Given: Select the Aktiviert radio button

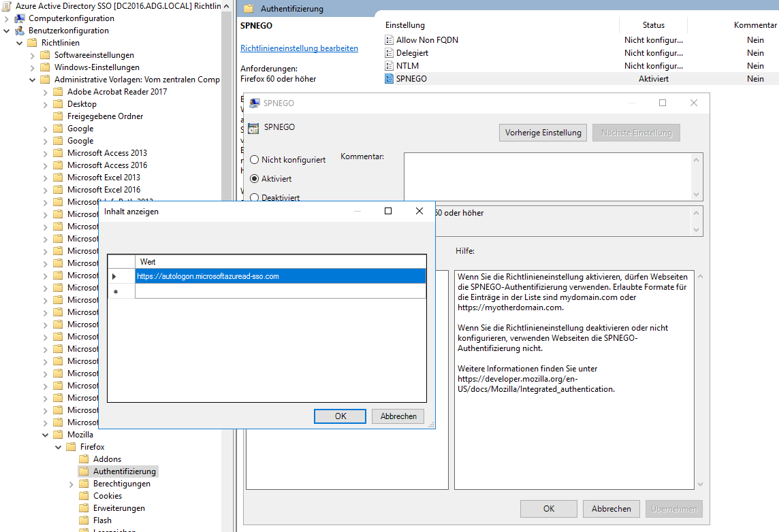Looking at the screenshot, I should [255, 179].
